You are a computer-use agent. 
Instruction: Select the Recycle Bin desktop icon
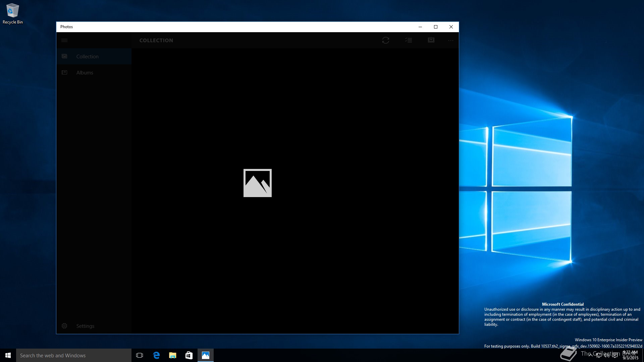pyautogui.click(x=13, y=14)
